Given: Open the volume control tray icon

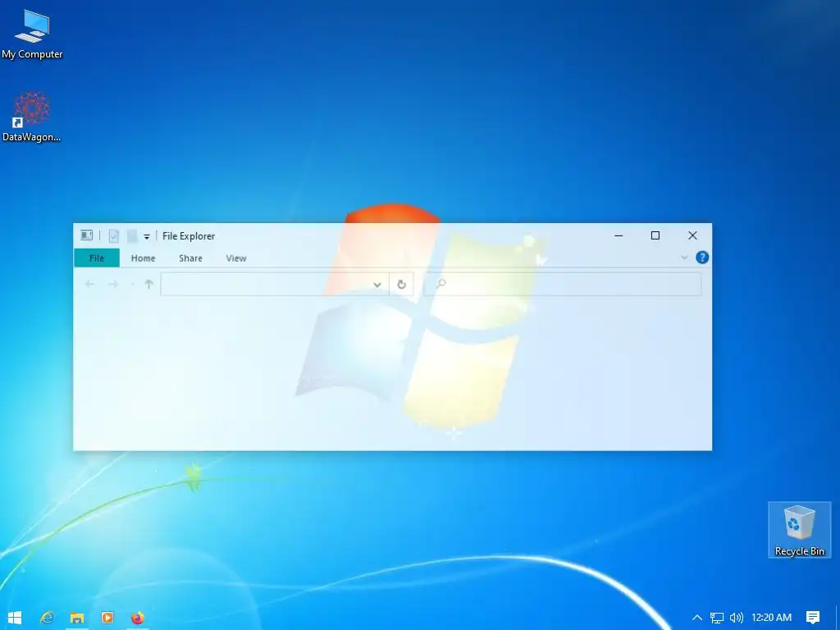Looking at the screenshot, I should coord(737,618).
